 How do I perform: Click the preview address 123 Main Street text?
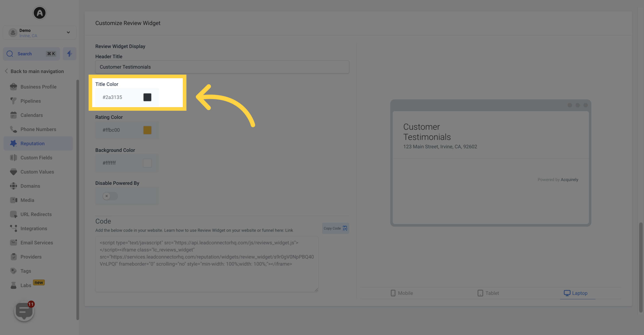point(440,147)
